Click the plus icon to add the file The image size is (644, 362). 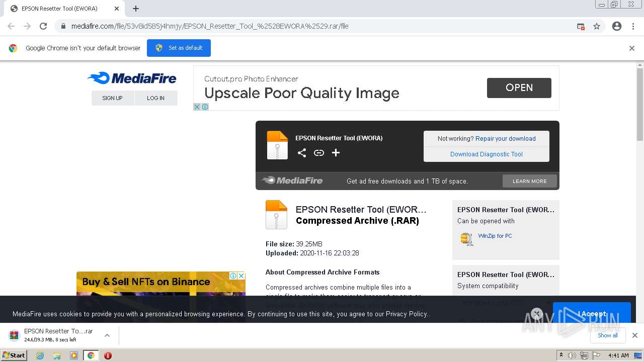click(x=336, y=153)
